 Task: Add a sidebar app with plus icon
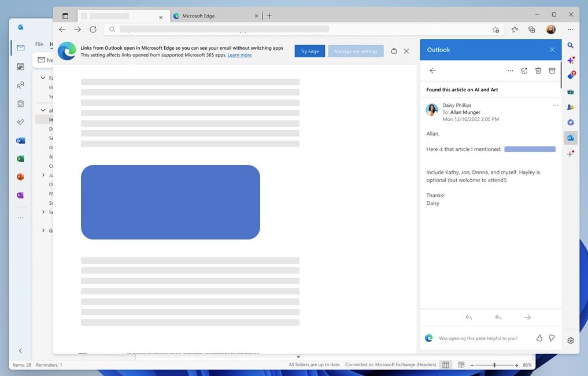(571, 153)
